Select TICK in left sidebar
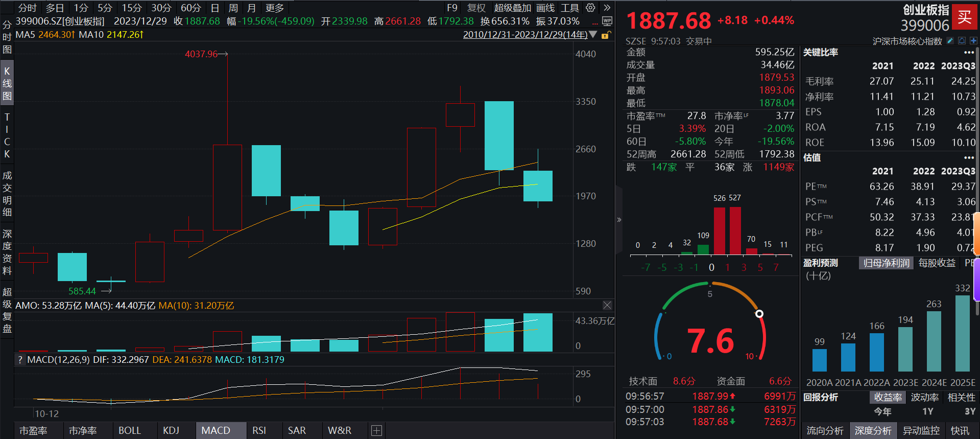This screenshot has width=980, height=439. click(7, 135)
